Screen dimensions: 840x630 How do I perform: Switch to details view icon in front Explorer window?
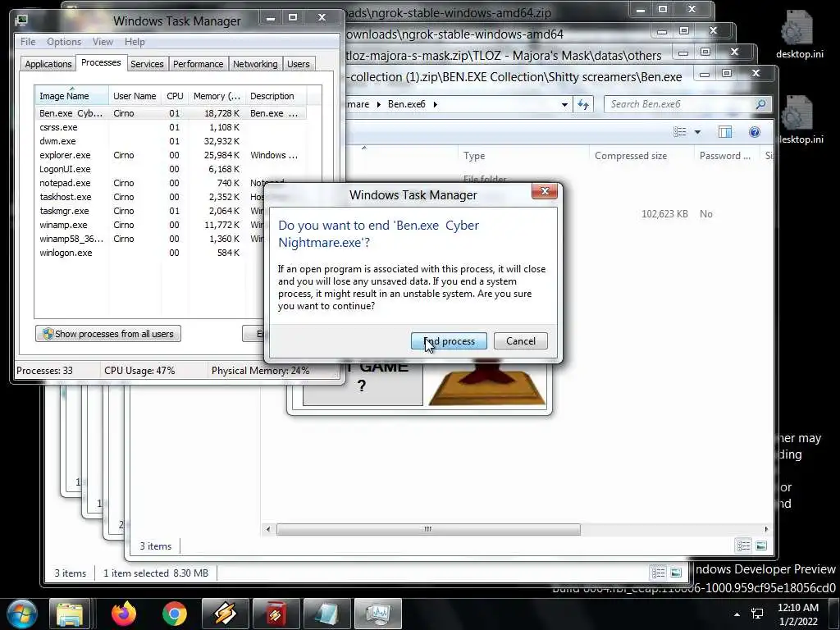pyautogui.click(x=743, y=546)
